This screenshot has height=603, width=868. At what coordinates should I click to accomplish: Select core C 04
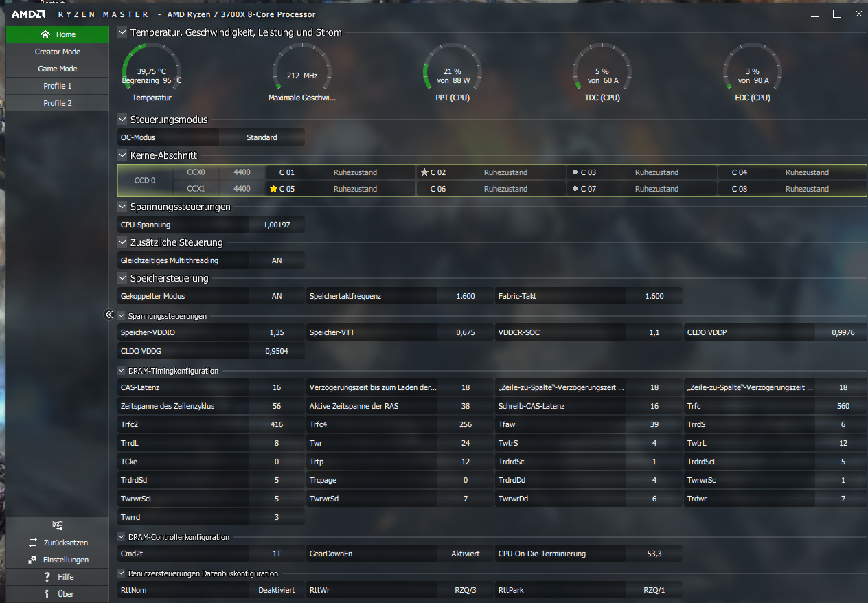pyautogui.click(x=792, y=172)
